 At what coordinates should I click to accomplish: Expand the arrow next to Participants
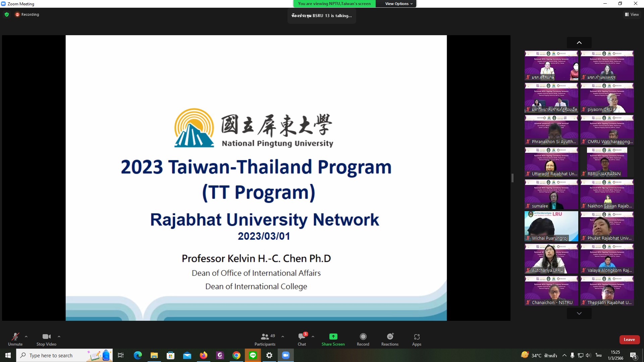283,337
